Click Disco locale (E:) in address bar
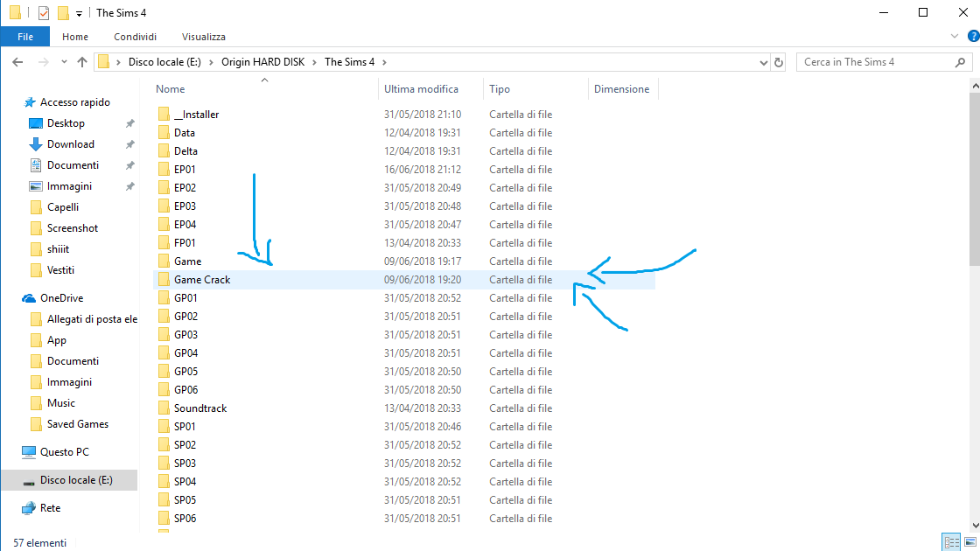Image resolution: width=980 pixels, height=551 pixels. pos(165,62)
